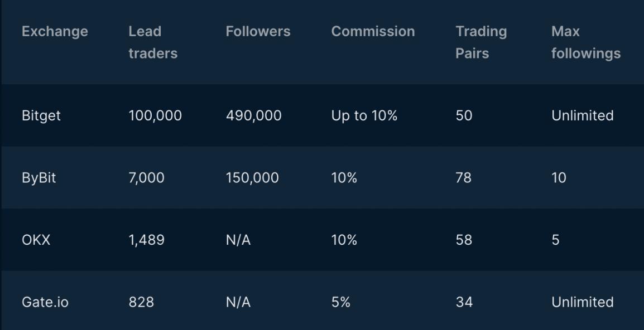Click Bitget's 100,000 lead traders value
644x330 pixels.
click(155, 116)
